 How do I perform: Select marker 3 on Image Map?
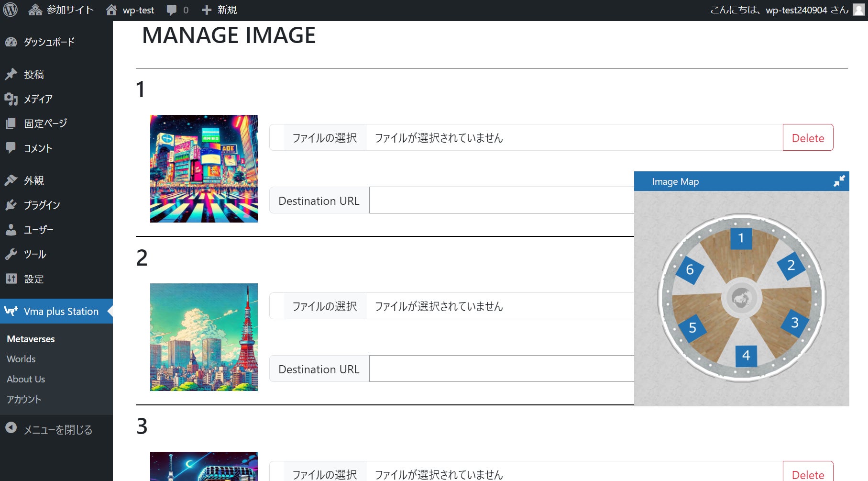coord(795,323)
